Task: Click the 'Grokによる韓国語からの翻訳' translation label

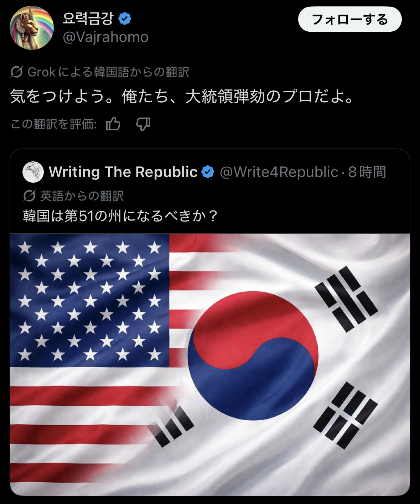Action: (x=108, y=72)
